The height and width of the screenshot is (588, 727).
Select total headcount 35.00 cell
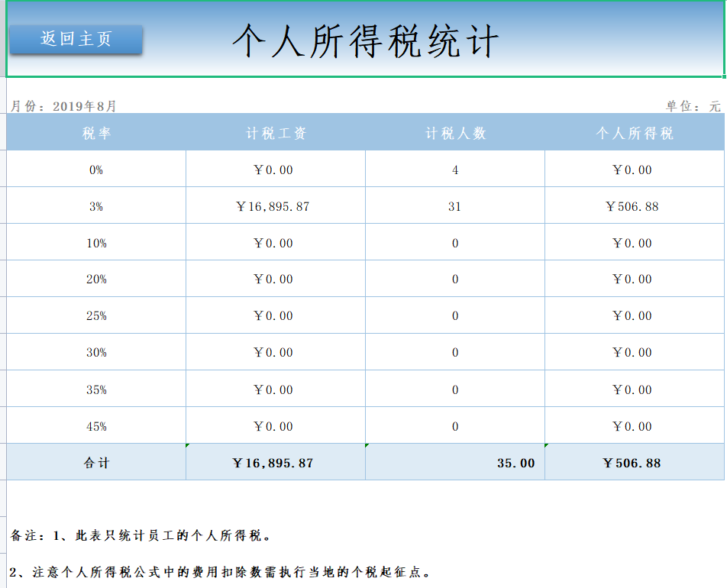coord(455,462)
